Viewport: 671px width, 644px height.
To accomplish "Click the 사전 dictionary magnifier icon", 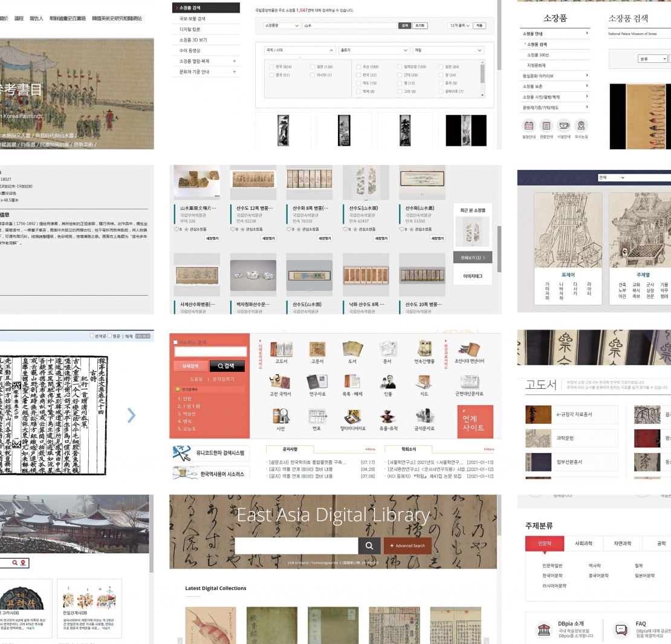I will tap(280, 416).
